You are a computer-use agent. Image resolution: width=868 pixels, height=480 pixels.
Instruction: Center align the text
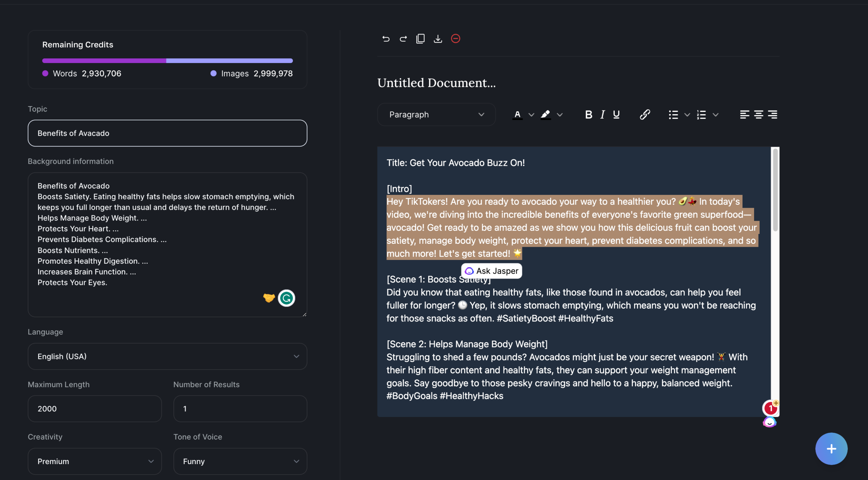(x=758, y=115)
